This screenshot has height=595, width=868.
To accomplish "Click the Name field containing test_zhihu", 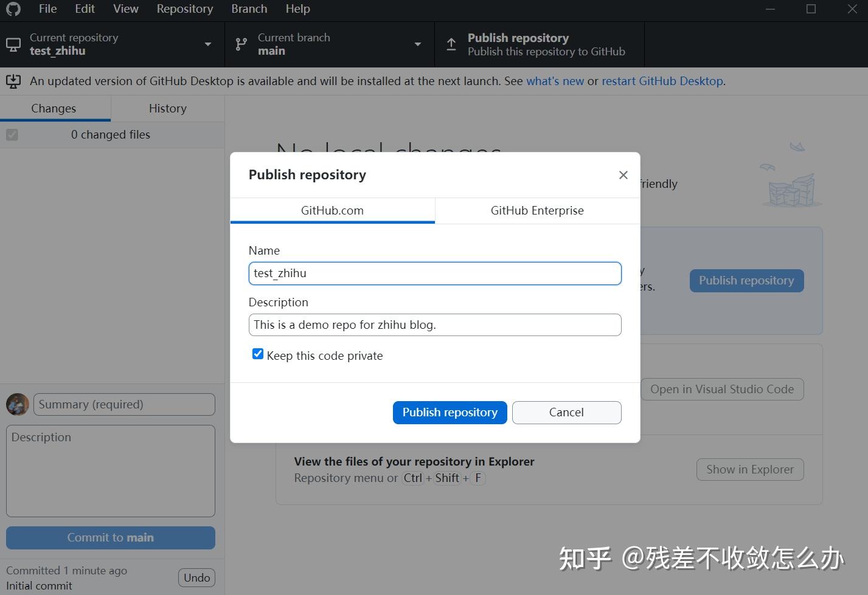I will coord(434,273).
